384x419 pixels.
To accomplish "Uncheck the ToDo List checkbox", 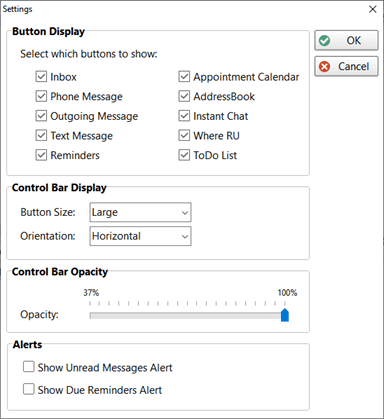I will pos(184,155).
